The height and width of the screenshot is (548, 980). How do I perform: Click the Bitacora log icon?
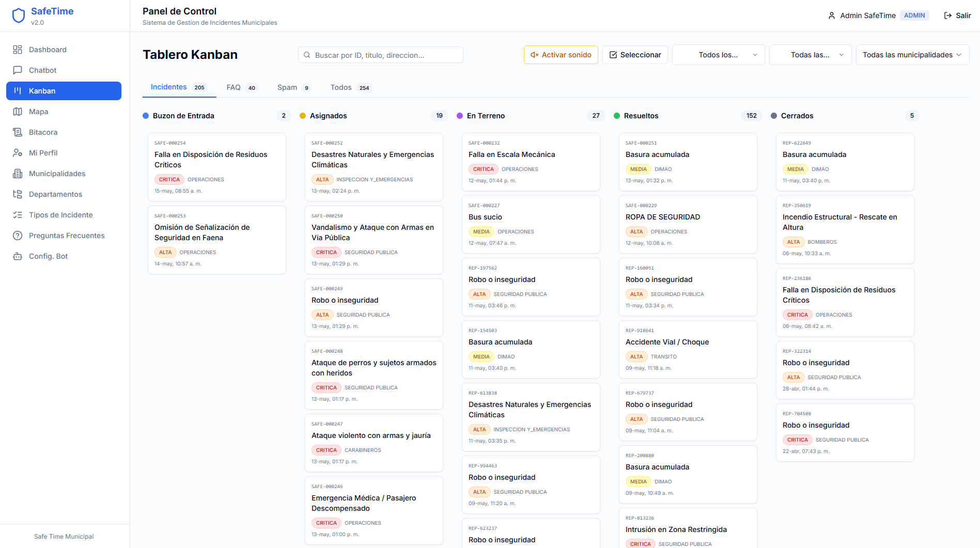pyautogui.click(x=18, y=132)
